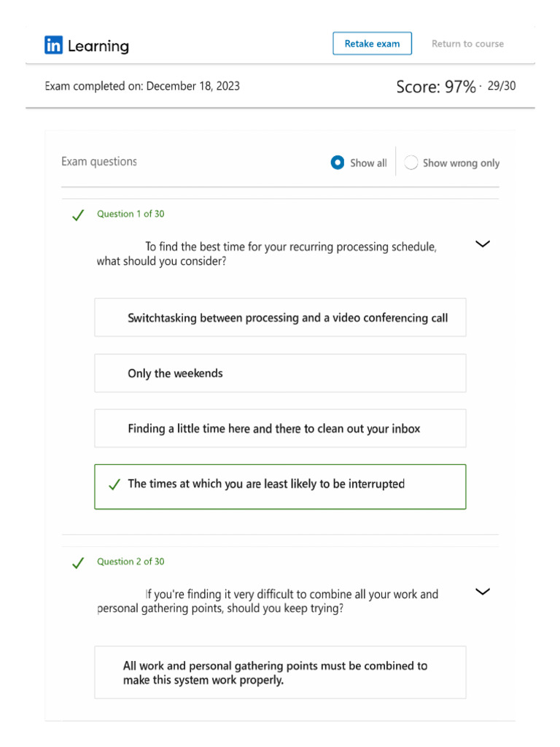Select the Finding a little time answer option

280,428
